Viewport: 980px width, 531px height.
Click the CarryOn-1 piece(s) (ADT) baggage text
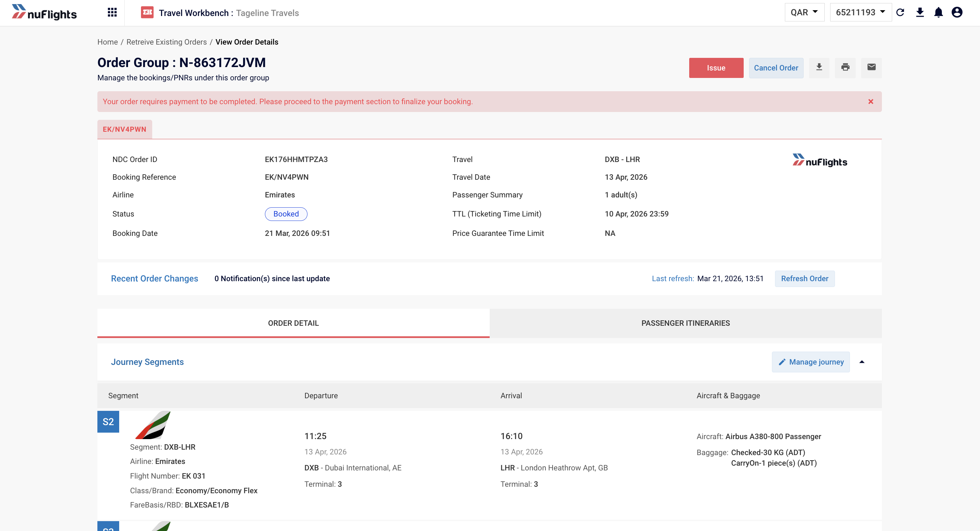coord(774,463)
